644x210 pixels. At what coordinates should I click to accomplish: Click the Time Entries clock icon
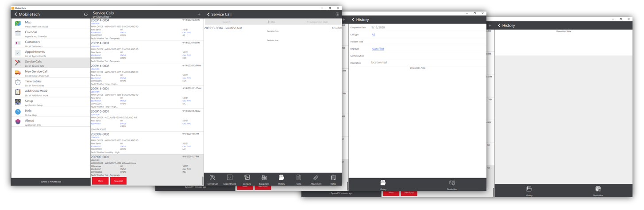click(x=18, y=83)
